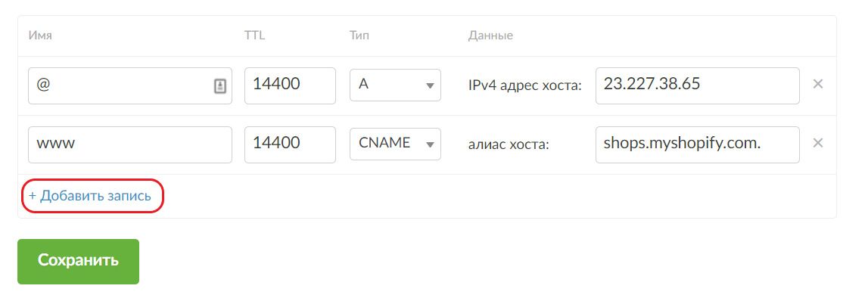Click the 'TTL' column header
Screen dimensions: 868x298
[x=254, y=36]
